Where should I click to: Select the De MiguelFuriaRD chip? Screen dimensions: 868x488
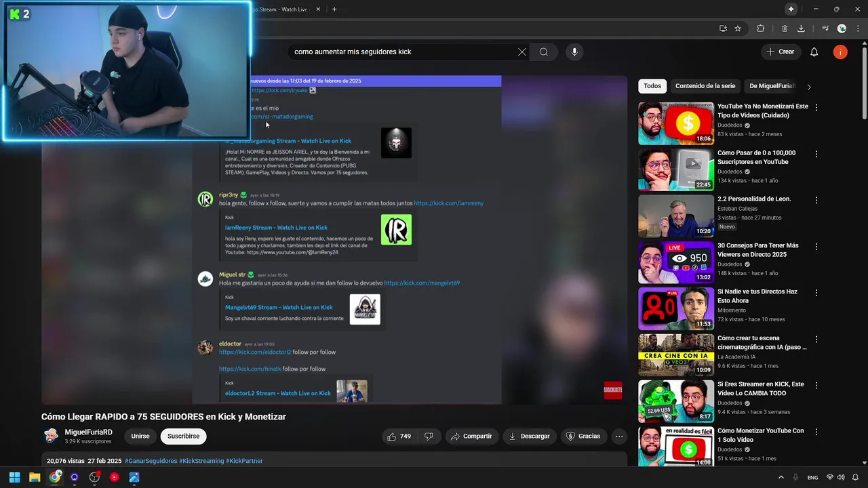[772, 86]
